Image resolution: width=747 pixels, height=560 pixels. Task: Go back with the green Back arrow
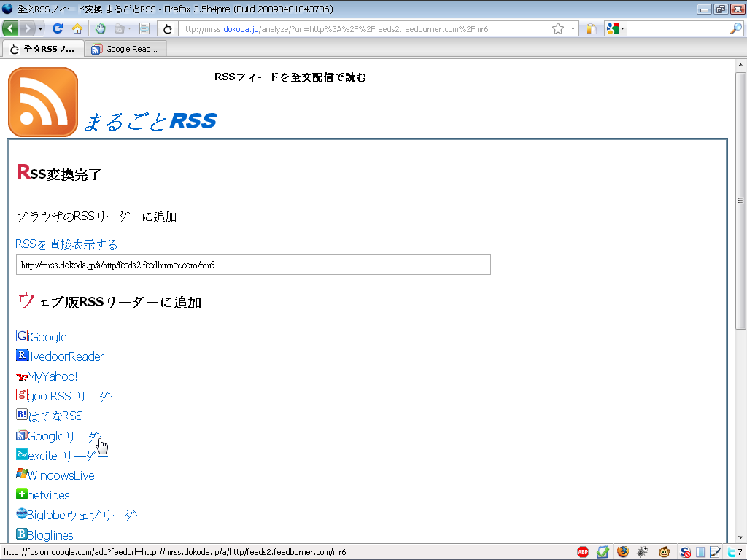tap(10, 28)
